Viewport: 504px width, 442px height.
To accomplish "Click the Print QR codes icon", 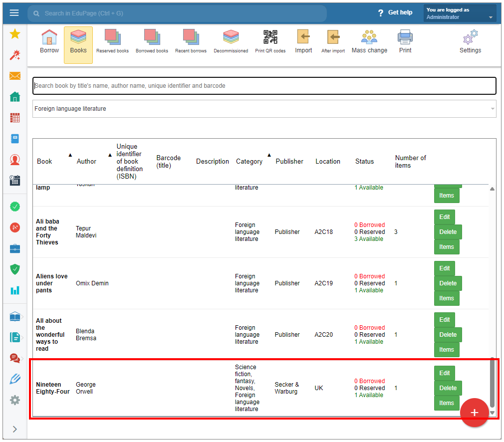I will pyautogui.click(x=270, y=42).
